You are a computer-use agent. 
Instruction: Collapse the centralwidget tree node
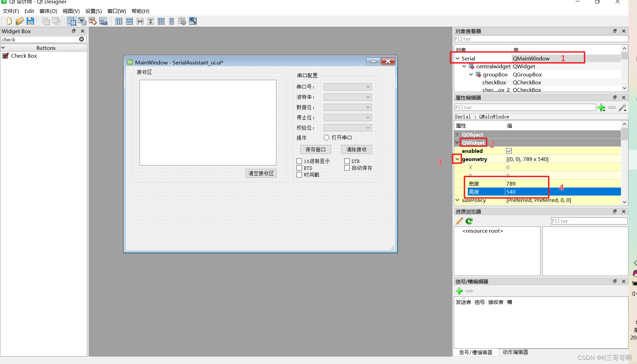click(464, 67)
